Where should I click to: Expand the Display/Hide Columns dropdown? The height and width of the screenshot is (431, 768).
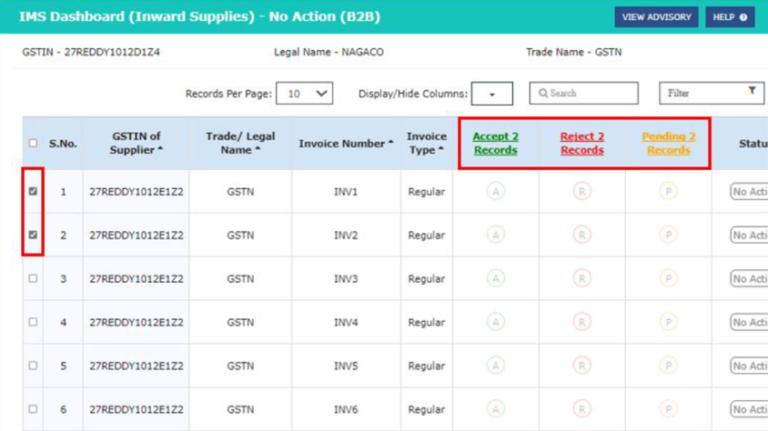tap(492, 93)
